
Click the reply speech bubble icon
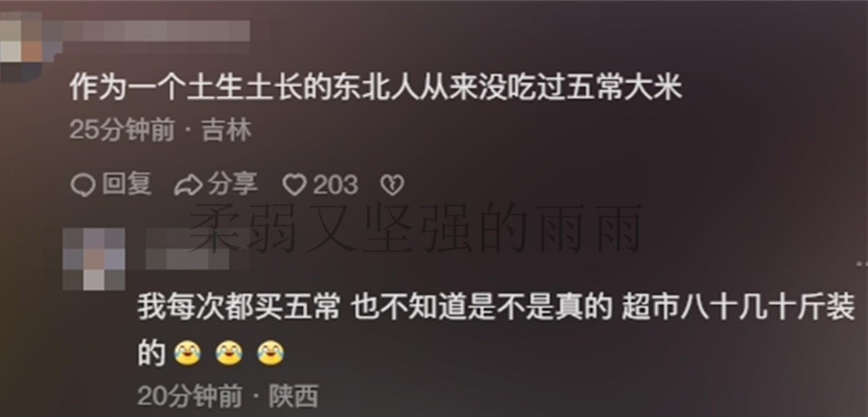click(83, 185)
